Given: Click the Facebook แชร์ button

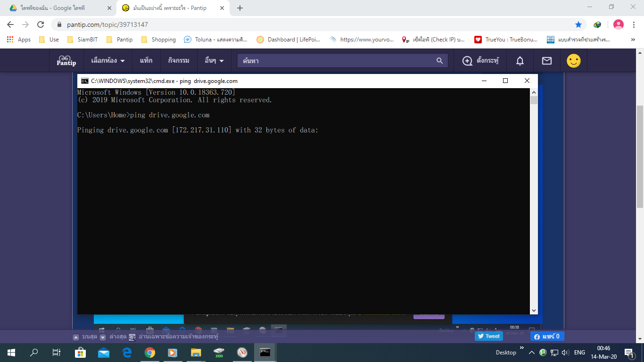Looking at the screenshot, I should [x=547, y=336].
